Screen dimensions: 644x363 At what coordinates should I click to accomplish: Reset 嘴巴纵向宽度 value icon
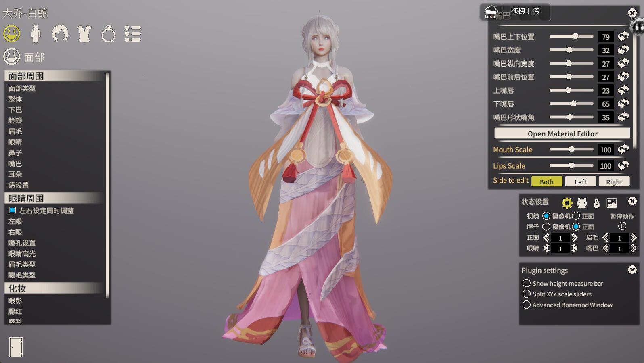(x=623, y=63)
